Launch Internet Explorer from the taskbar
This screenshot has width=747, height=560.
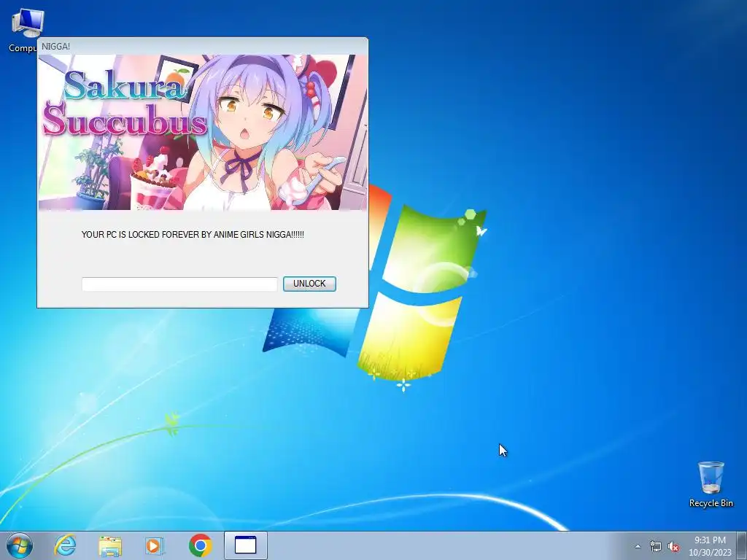[65, 545]
